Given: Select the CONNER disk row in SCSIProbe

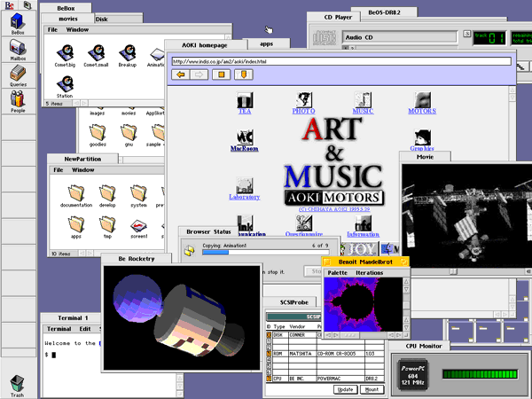Looking at the screenshot, I should point(325,335).
